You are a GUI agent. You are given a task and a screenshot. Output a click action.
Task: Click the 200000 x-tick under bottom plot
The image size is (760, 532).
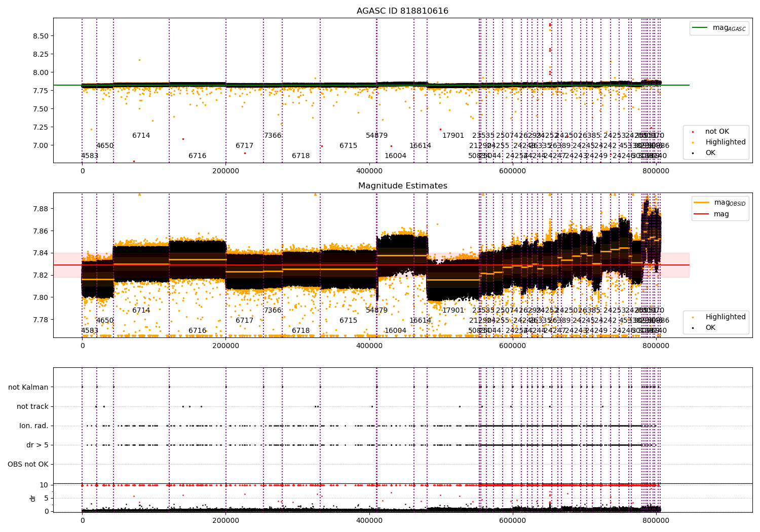click(x=225, y=520)
